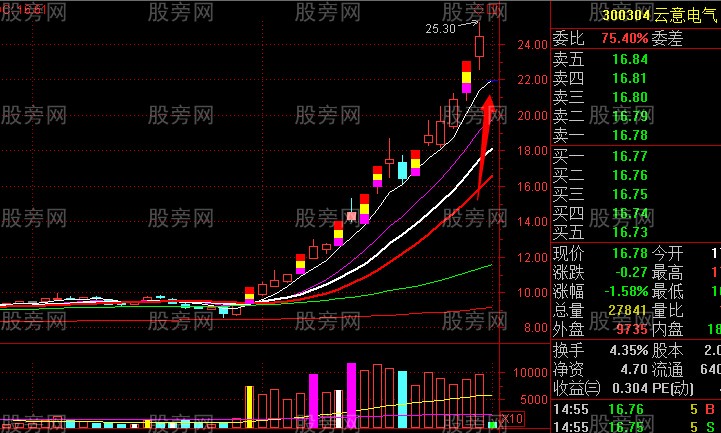Image resolution: width=721 pixels, height=433 pixels.
Task: Select the 收益(三) value 0.304
Action: coord(630,388)
